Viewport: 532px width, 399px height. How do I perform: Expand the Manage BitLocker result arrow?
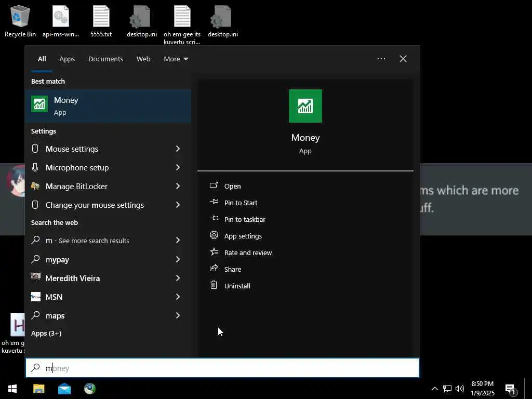tap(178, 186)
